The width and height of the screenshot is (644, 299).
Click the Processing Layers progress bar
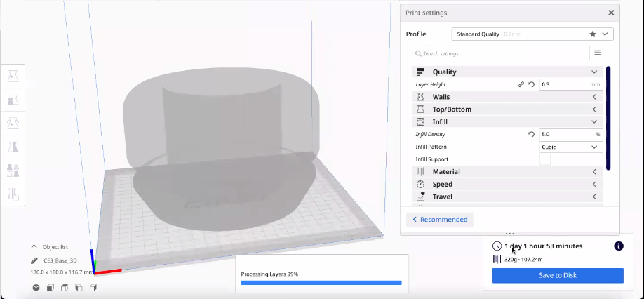coord(321,283)
